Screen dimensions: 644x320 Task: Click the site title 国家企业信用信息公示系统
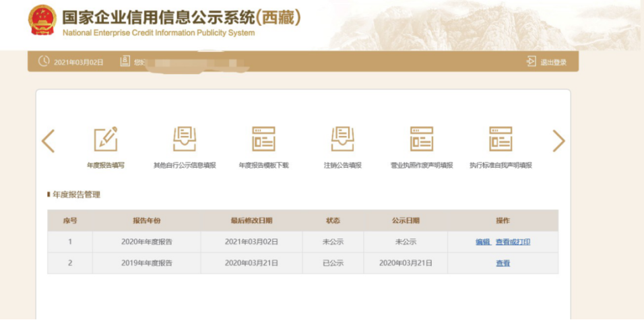[158, 17]
